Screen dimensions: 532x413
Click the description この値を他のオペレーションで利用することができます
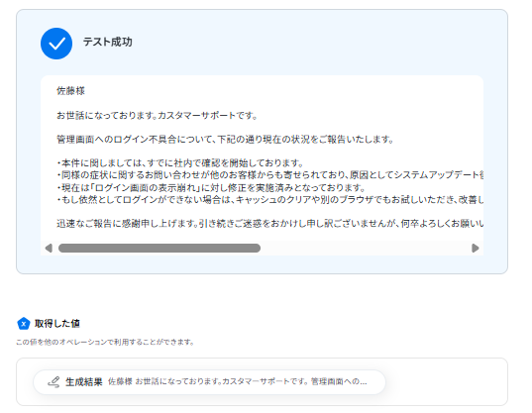[105, 342]
